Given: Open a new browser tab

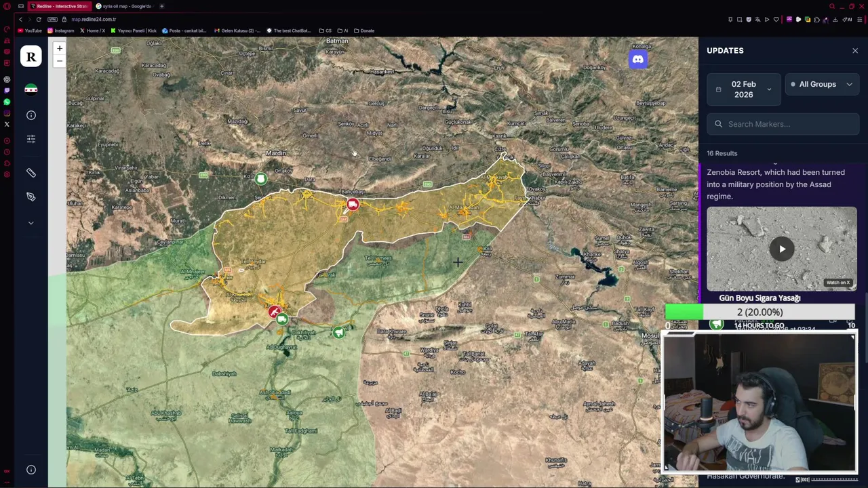Looking at the screenshot, I should coord(161,6).
